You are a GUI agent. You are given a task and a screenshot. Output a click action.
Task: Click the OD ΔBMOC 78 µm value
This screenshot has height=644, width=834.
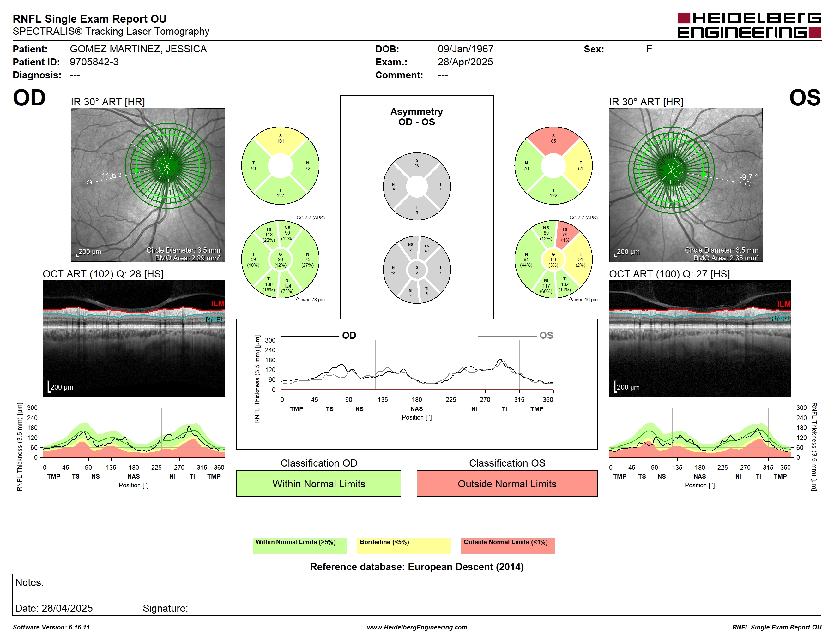(x=310, y=300)
